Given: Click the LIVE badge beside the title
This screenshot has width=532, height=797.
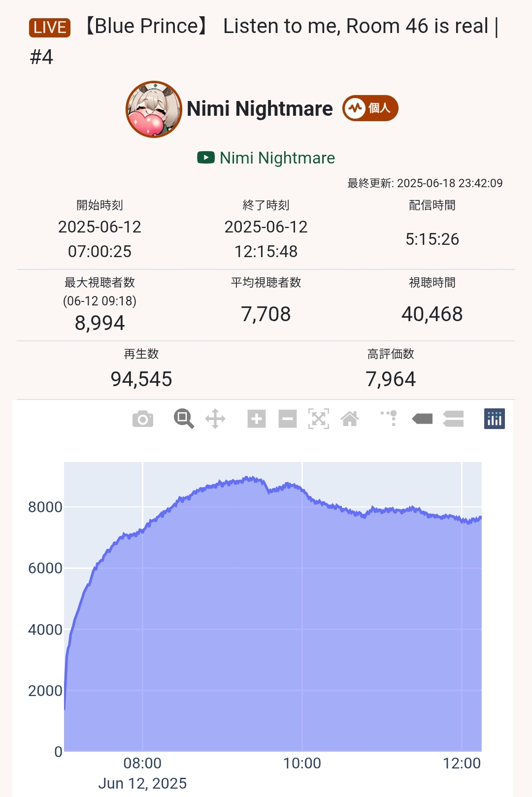Looking at the screenshot, I should click(x=50, y=28).
